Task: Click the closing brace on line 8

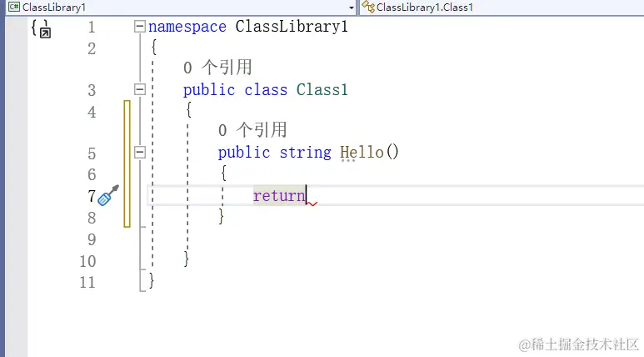Action: click(x=221, y=216)
